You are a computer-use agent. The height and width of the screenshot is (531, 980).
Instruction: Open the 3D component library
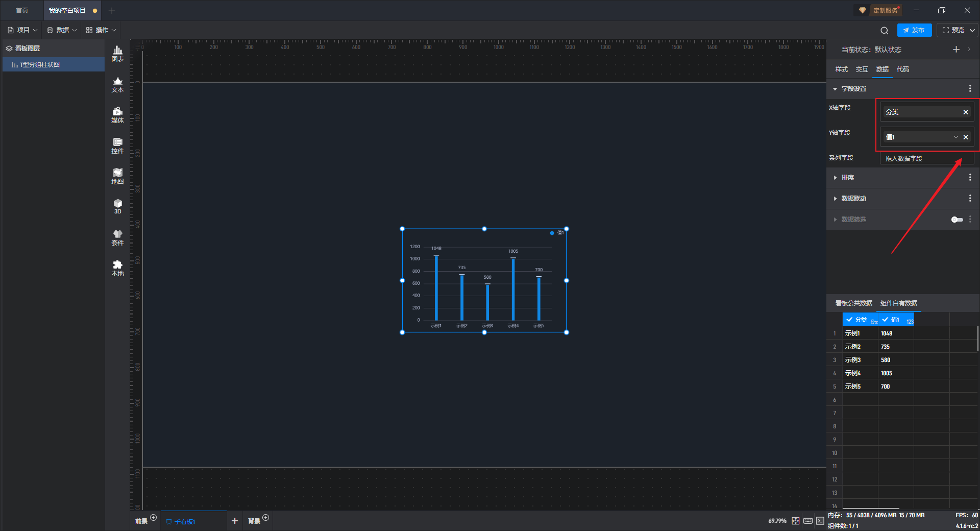pyautogui.click(x=117, y=206)
